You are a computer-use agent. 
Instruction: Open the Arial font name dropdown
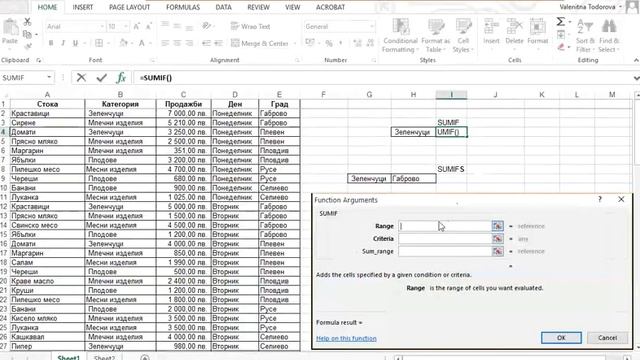(x=102, y=27)
